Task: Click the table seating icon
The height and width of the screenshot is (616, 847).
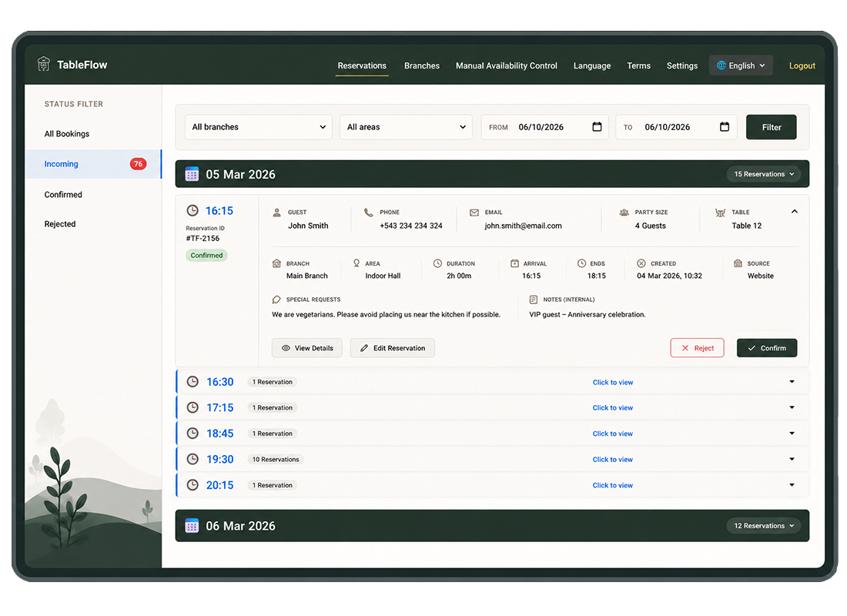Action: pos(720,213)
